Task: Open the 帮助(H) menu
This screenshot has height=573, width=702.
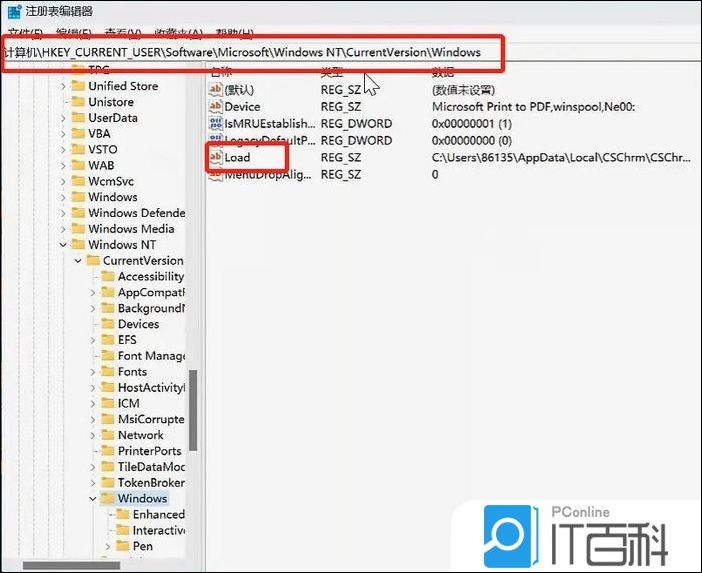Action: 235,33
